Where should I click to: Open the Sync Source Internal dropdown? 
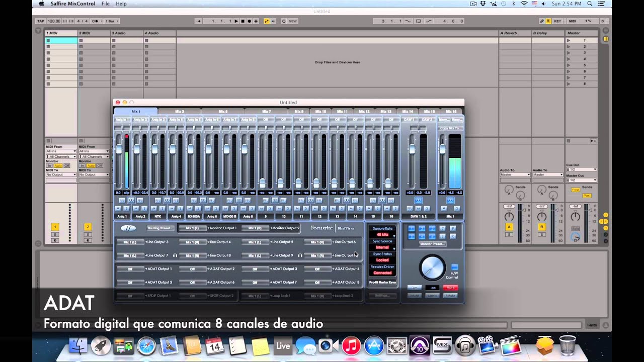[383, 247]
